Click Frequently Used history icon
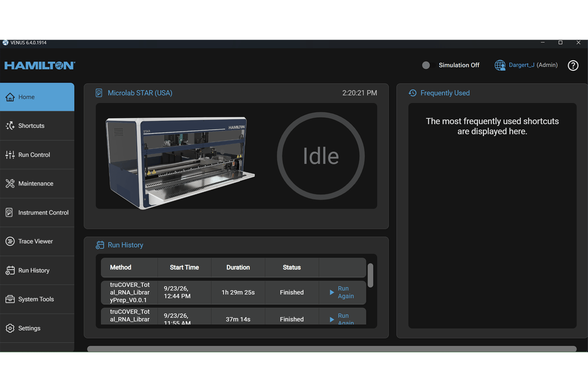Screen dimensions: 588x392 click(x=412, y=93)
